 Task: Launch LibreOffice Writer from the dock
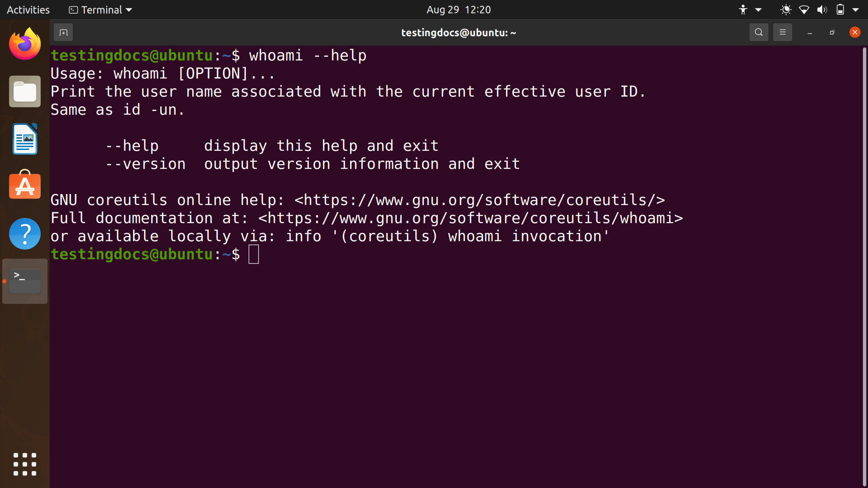click(25, 139)
